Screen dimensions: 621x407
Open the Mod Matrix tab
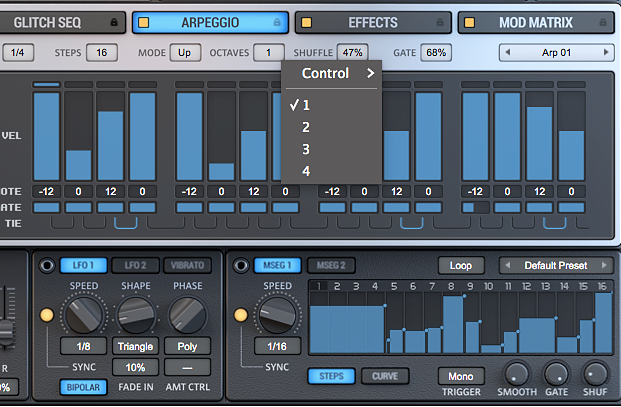coord(536,23)
